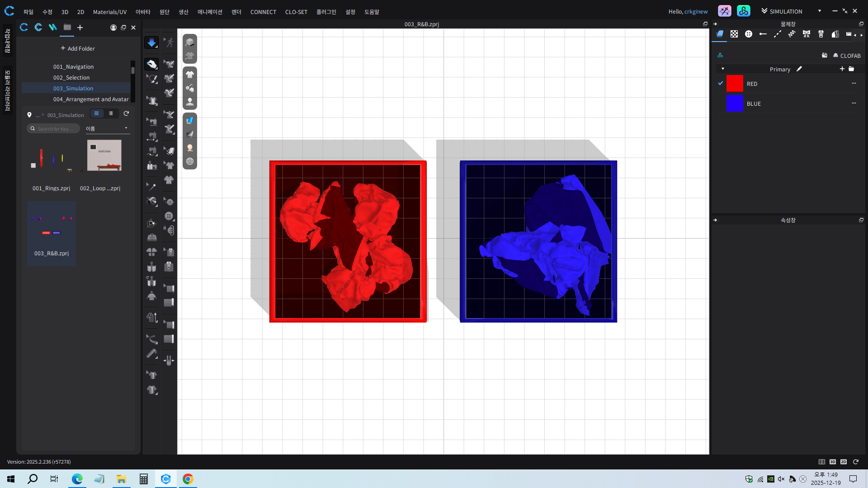The width and height of the screenshot is (868, 488).
Task: Open the Button tab in object browser
Action: click(749, 34)
